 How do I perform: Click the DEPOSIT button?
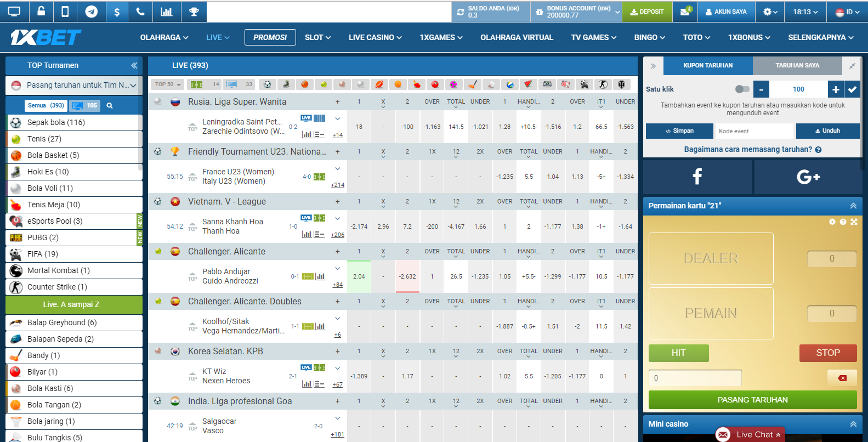pos(647,12)
